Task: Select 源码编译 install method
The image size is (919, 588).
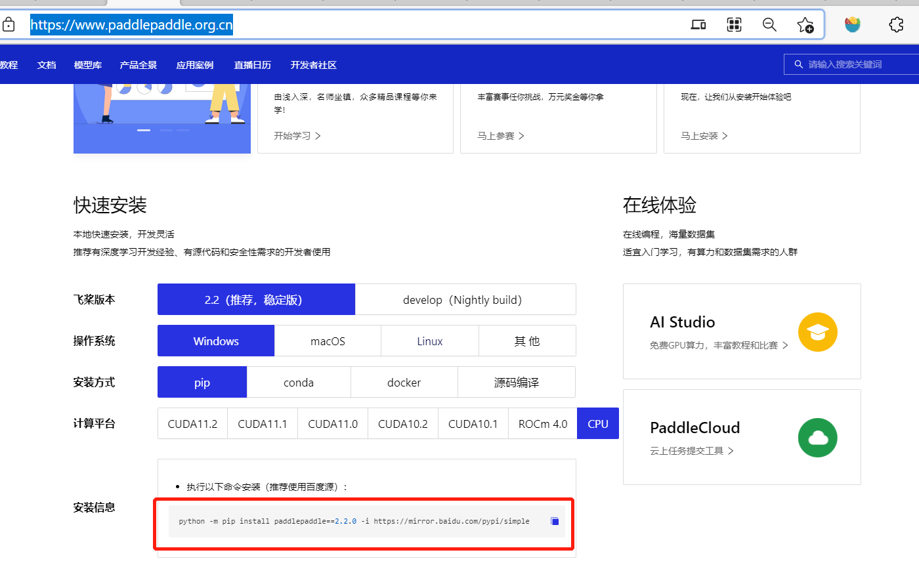Action: [517, 382]
